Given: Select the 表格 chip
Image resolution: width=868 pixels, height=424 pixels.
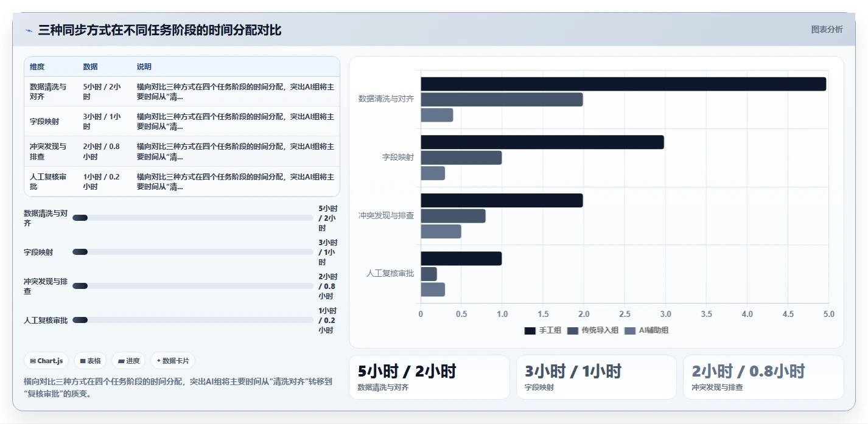Looking at the screenshot, I should (x=90, y=361).
